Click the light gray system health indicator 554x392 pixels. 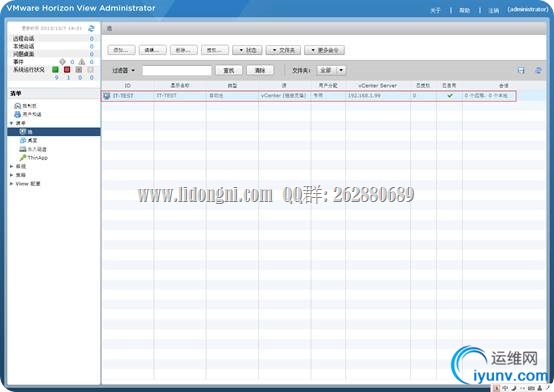click(x=91, y=69)
